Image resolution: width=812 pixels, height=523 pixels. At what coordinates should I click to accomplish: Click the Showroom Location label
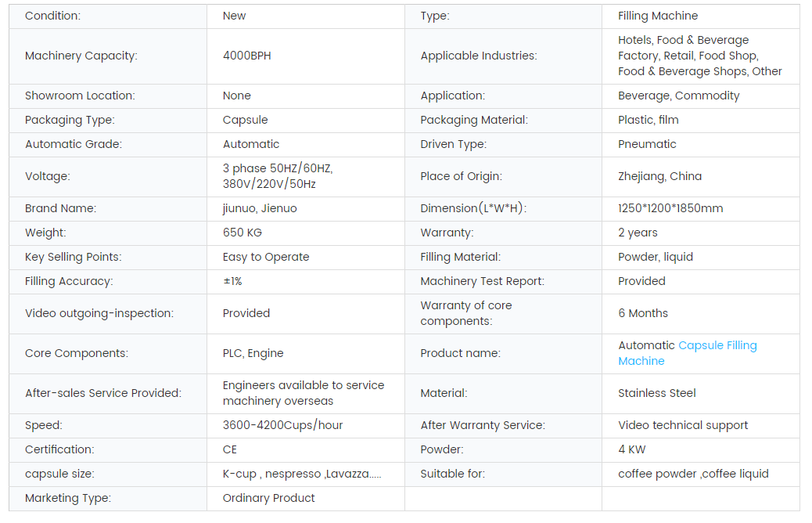(80, 96)
